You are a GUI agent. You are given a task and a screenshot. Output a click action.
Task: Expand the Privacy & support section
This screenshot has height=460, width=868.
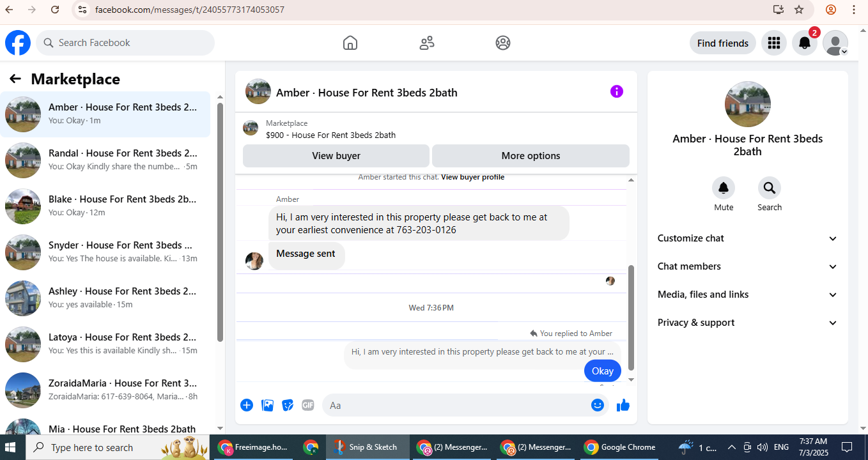[748, 323]
